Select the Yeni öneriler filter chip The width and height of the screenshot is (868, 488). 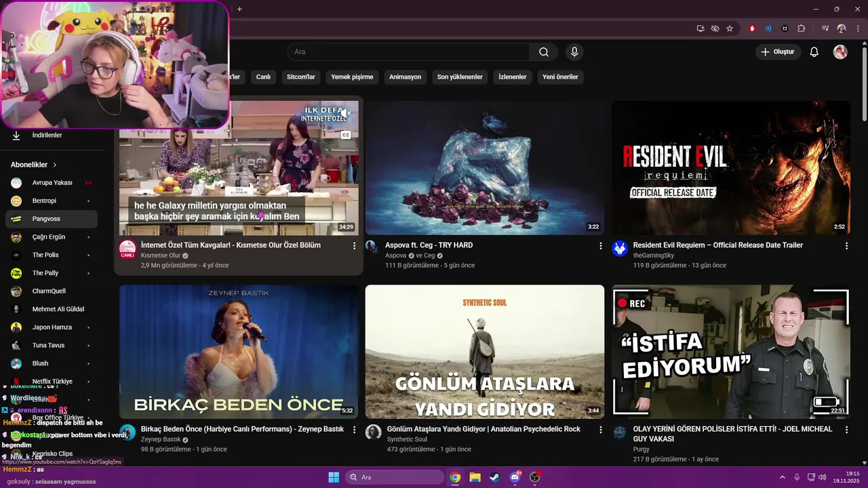click(x=560, y=77)
